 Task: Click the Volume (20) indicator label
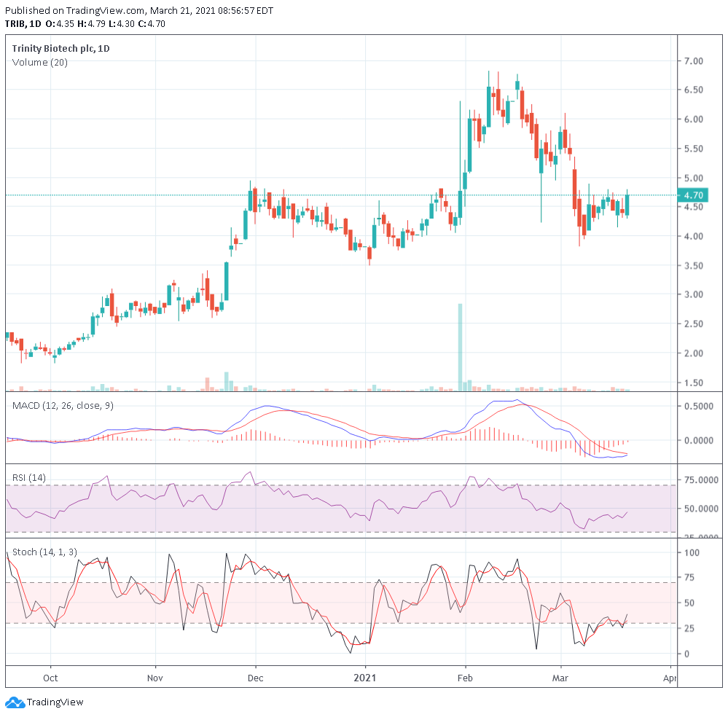tap(40, 62)
